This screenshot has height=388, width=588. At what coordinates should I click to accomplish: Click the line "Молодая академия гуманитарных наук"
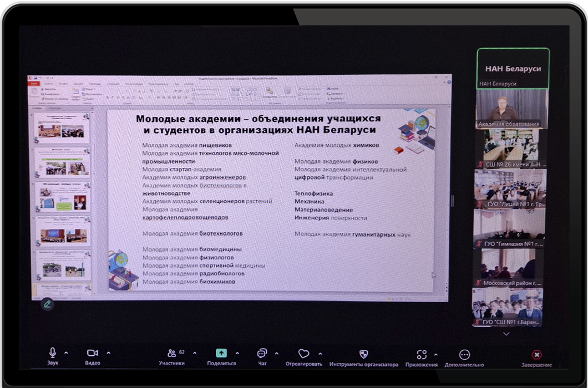tap(352, 234)
